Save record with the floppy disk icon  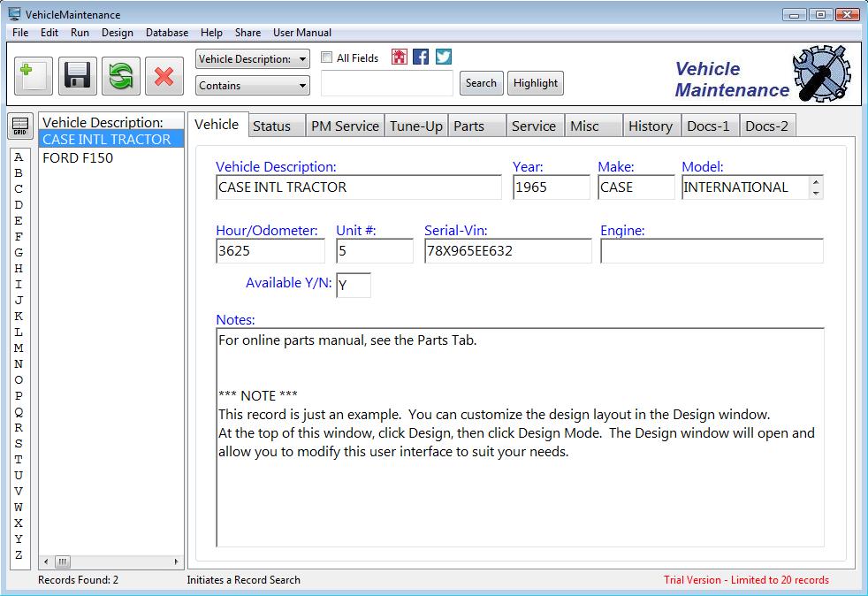point(77,76)
